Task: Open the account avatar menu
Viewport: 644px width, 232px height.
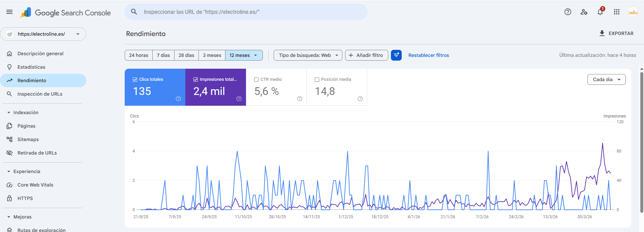Action: click(x=633, y=12)
